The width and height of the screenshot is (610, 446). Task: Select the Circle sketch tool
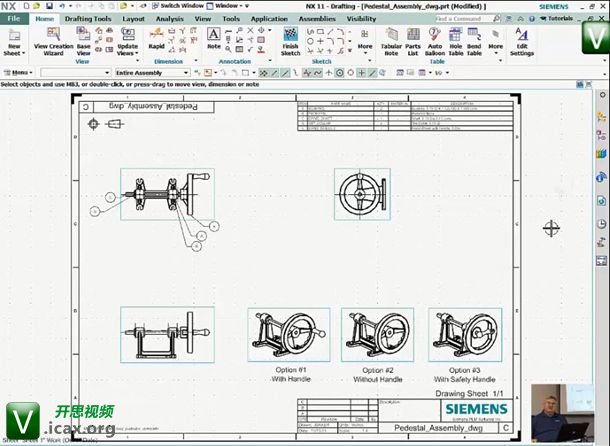pos(310,41)
